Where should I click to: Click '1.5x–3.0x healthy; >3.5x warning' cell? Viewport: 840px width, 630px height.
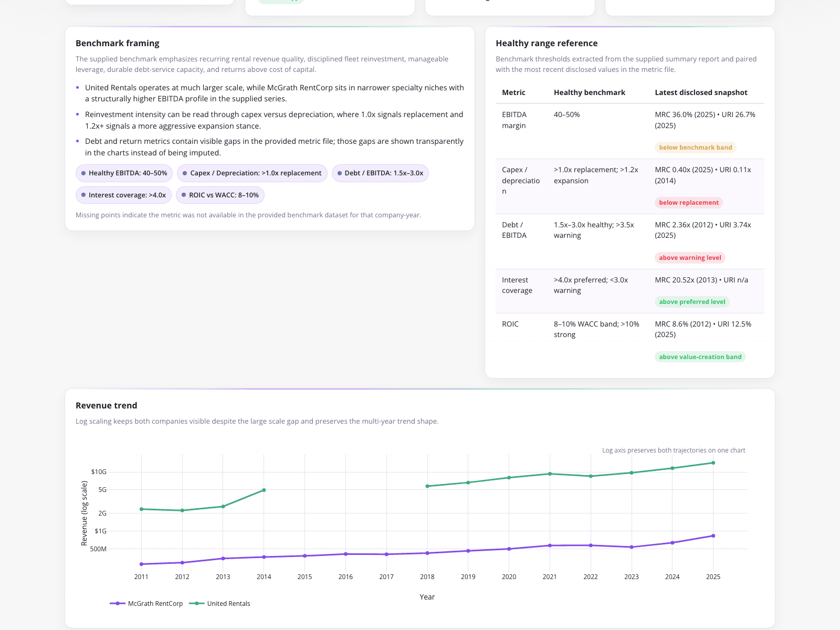[x=594, y=230]
